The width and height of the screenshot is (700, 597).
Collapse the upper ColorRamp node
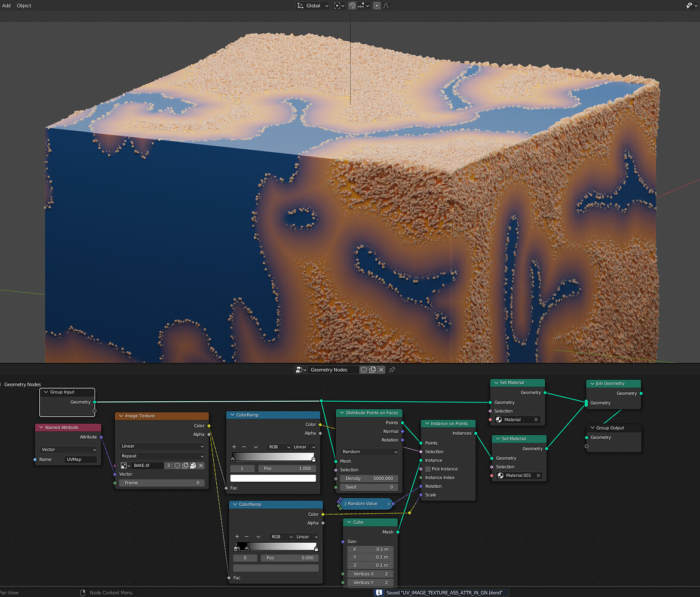tap(232, 415)
